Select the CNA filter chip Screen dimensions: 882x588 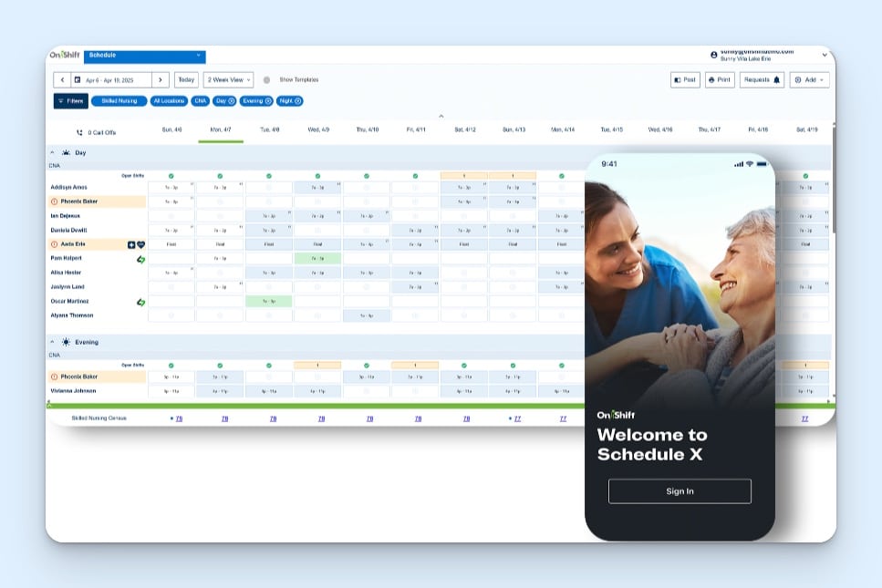coord(201,101)
